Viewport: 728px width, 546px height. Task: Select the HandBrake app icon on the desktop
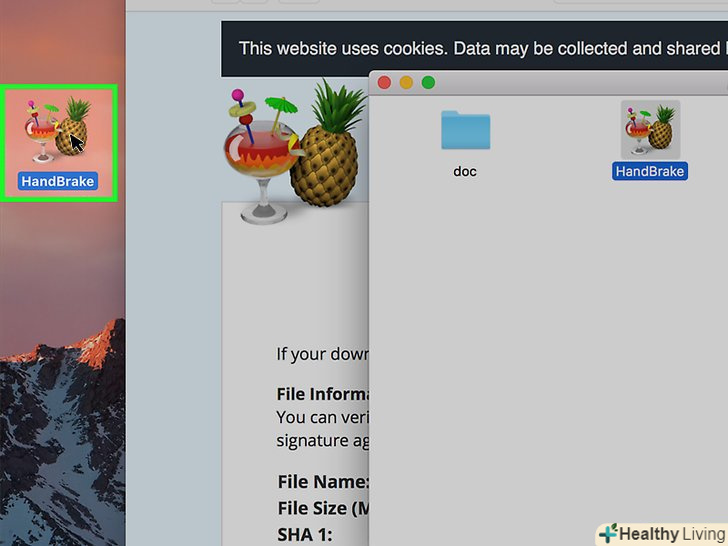point(58,130)
